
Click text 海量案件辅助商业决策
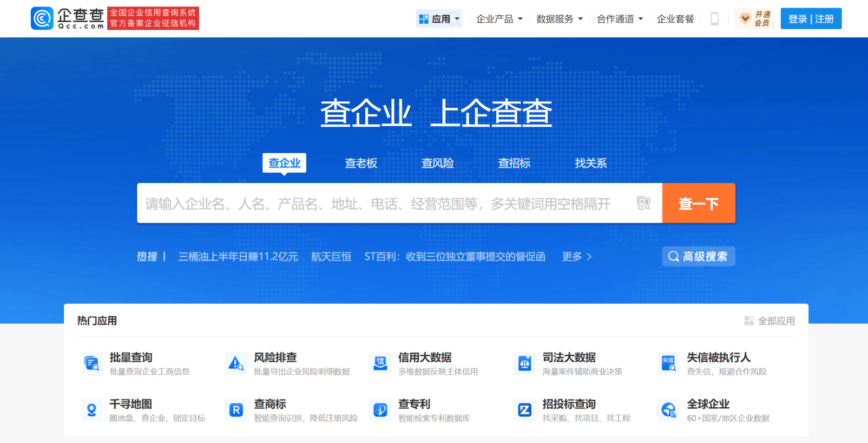point(582,372)
